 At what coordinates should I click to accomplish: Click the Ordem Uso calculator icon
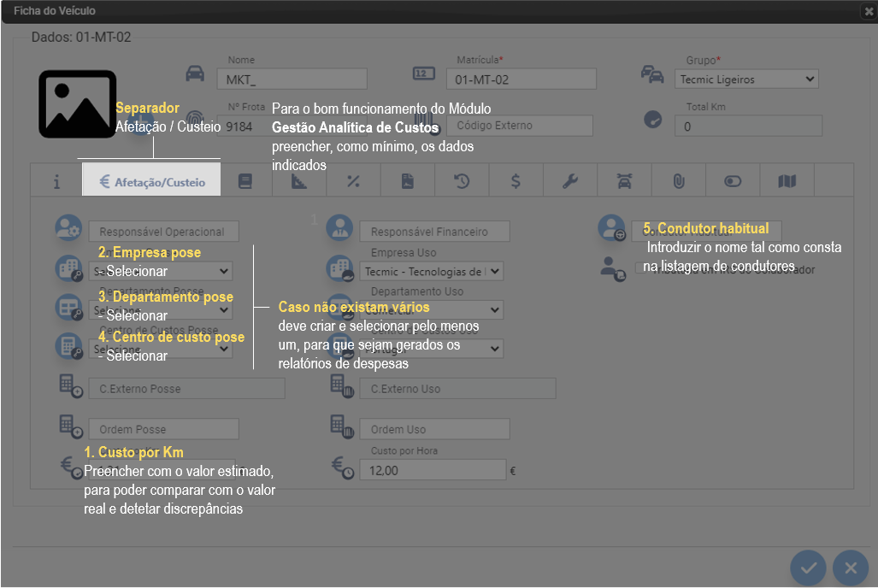(x=342, y=426)
